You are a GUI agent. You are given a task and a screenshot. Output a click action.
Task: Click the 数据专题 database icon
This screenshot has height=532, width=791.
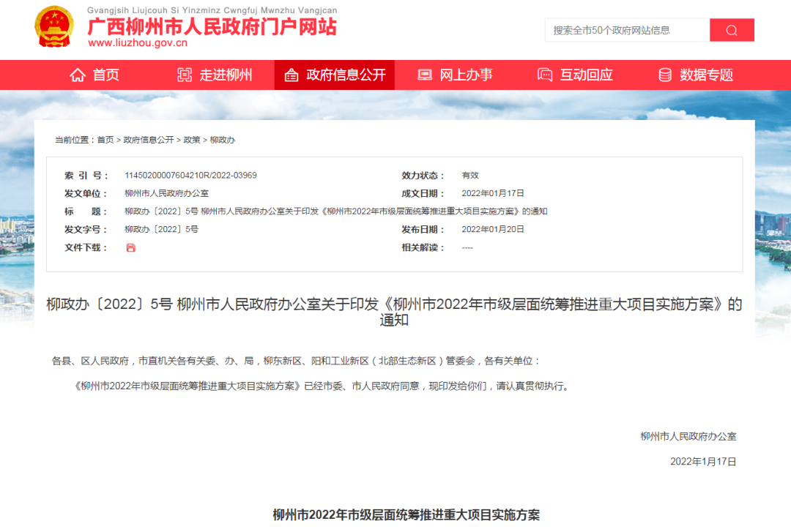pyautogui.click(x=664, y=75)
